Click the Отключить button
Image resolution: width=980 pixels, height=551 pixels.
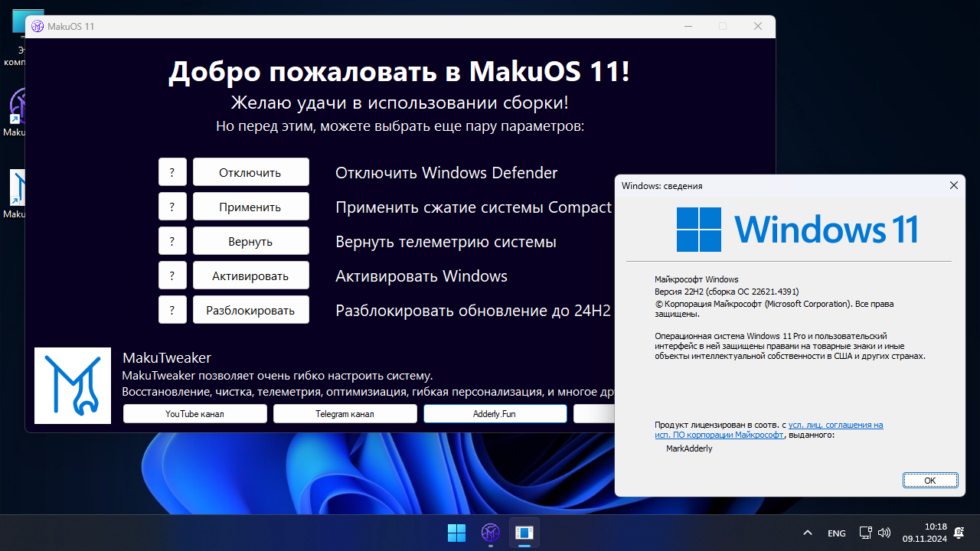click(x=250, y=172)
